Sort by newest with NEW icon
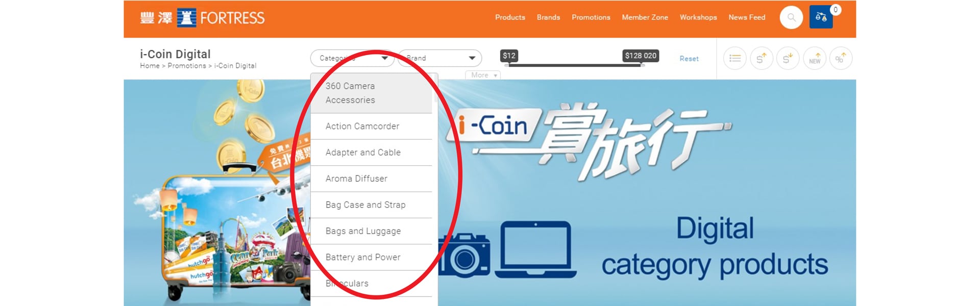The image size is (980, 306). (x=815, y=59)
